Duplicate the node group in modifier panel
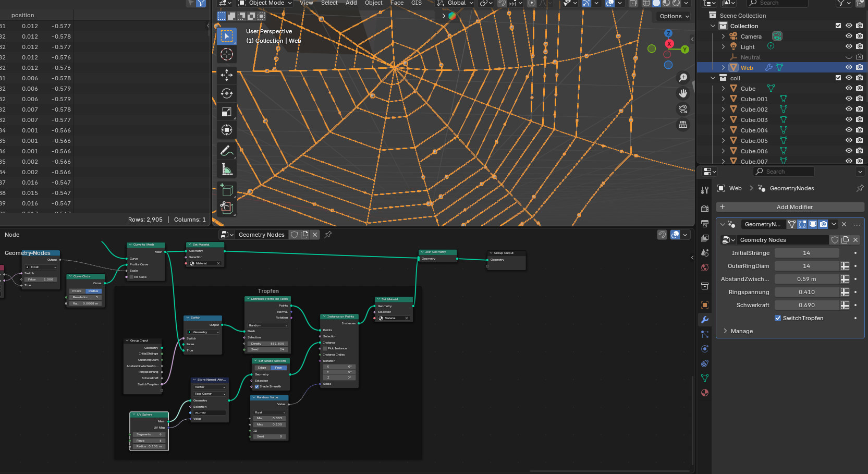This screenshot has width=868, height=474. pyautogui.click(x=845, y=240)
